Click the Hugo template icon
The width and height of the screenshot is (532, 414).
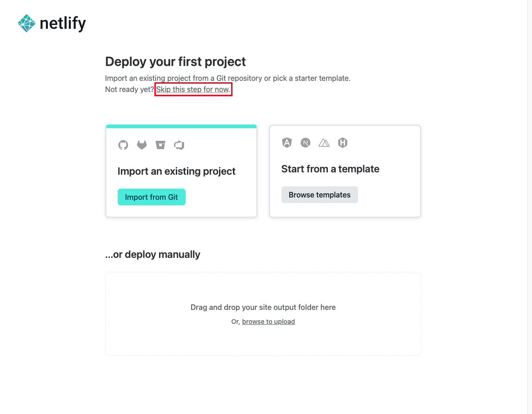343,143
